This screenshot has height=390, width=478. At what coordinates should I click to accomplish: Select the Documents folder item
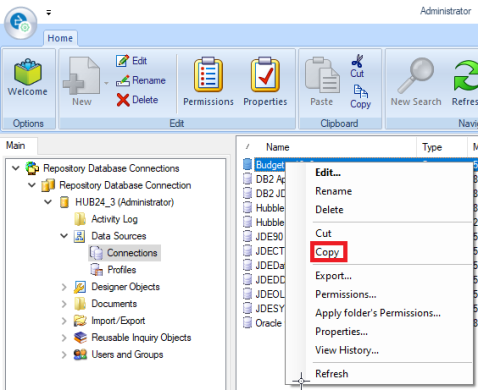pyautogui.click(x=114, y=304)
